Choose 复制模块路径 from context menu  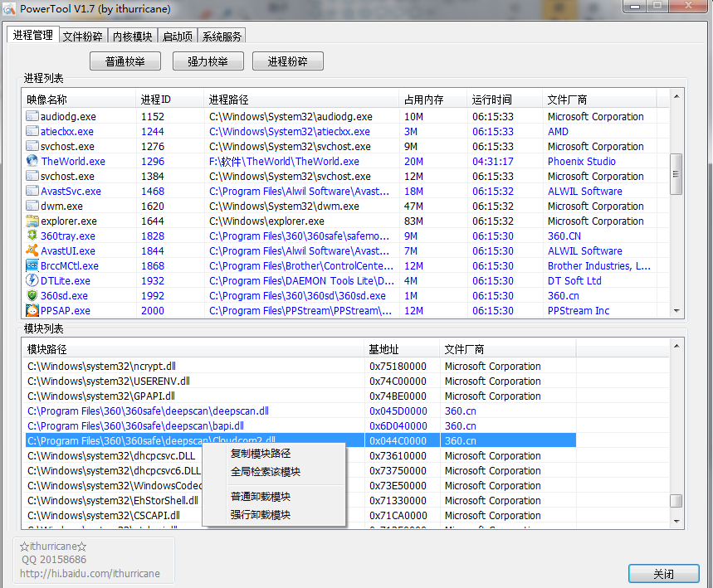click(x=261, y=454)
